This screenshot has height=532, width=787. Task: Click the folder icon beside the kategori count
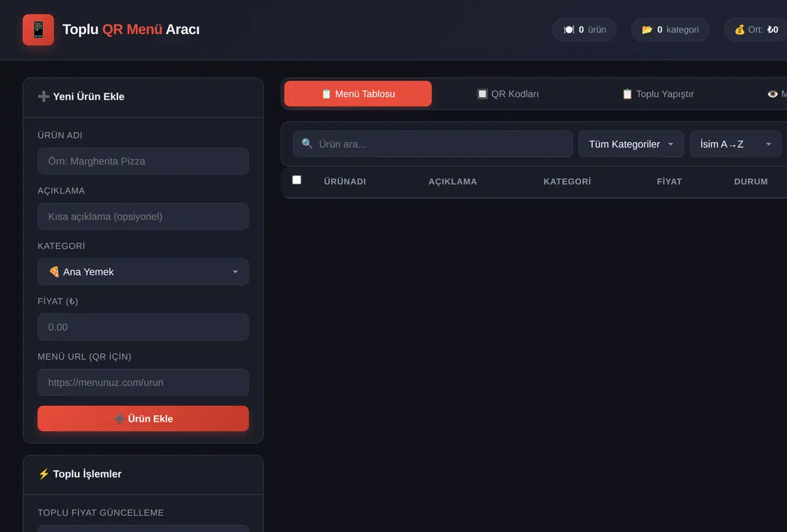click(647, 30)
